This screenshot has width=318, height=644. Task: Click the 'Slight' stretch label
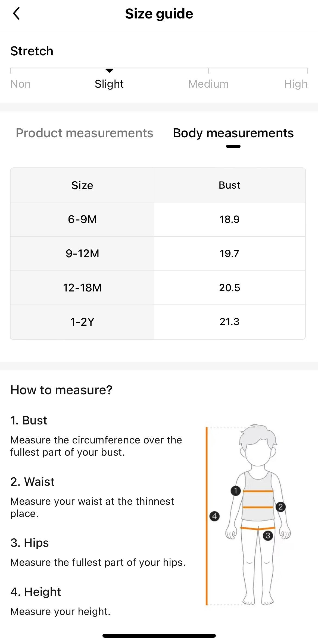[x=109, y=84]
